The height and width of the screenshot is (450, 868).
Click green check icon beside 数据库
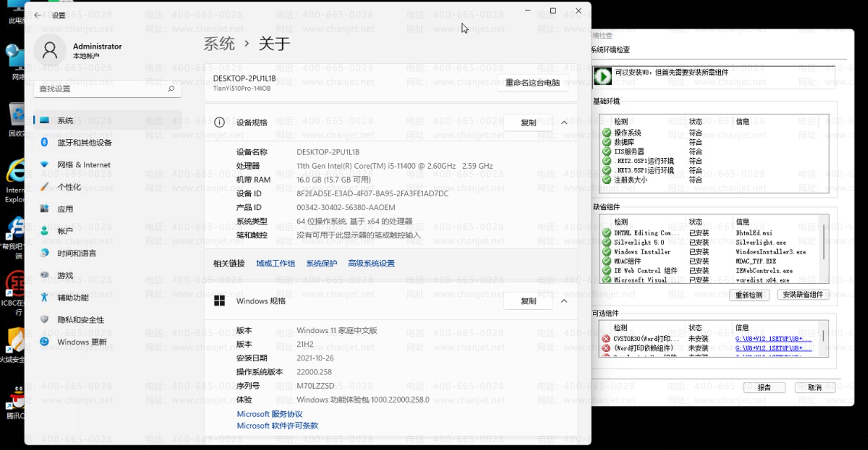pos(607,142)
